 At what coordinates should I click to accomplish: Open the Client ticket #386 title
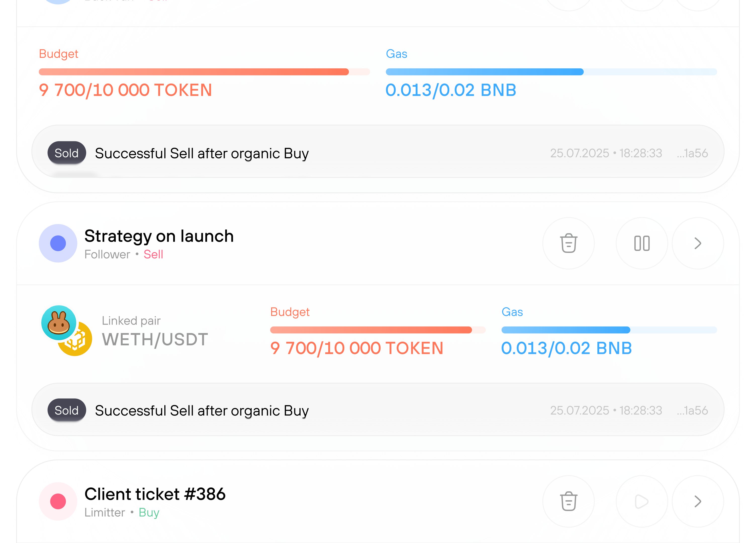point(155,494)
